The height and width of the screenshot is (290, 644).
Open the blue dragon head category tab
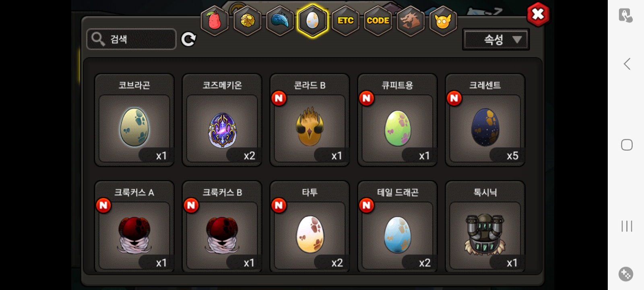(280, 21)
